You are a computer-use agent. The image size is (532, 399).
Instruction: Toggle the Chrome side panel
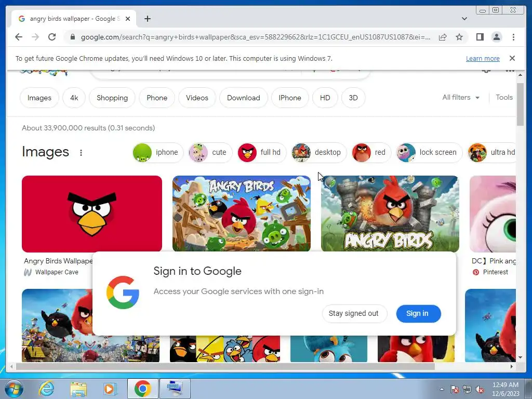click(x=480, y=37)
